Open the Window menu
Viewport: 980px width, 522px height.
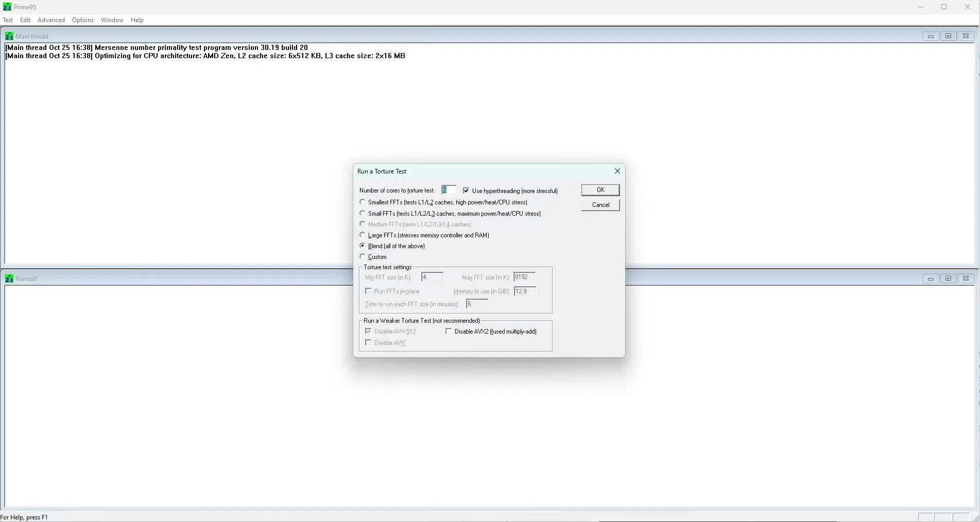tap(112, 20)
